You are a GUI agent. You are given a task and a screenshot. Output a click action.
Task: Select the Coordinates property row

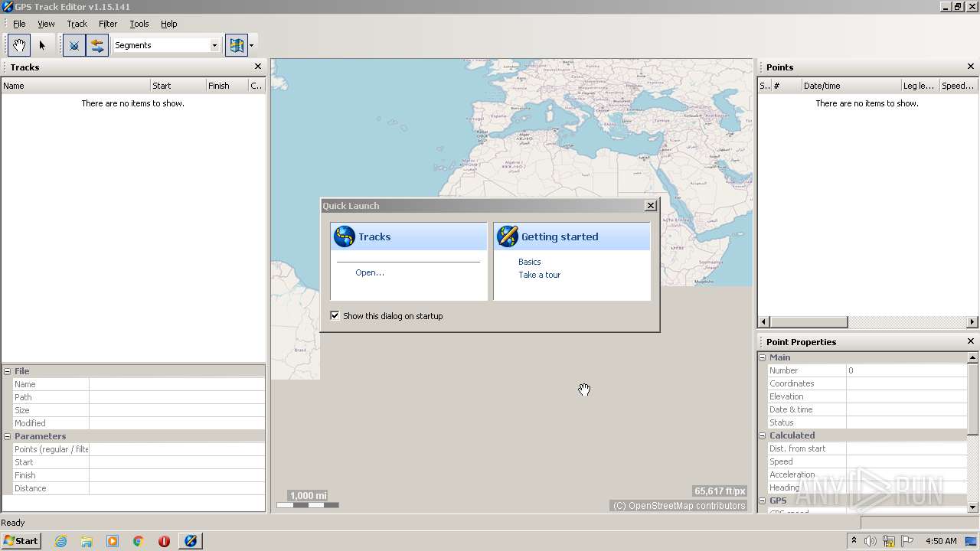coord(867,383)
